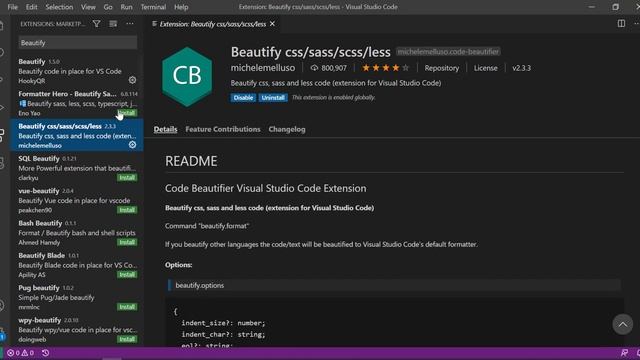The height and width of the screenshot is (360, 640).
Task: Install Beautify Blade extension
Action: [x=127, y=274]
